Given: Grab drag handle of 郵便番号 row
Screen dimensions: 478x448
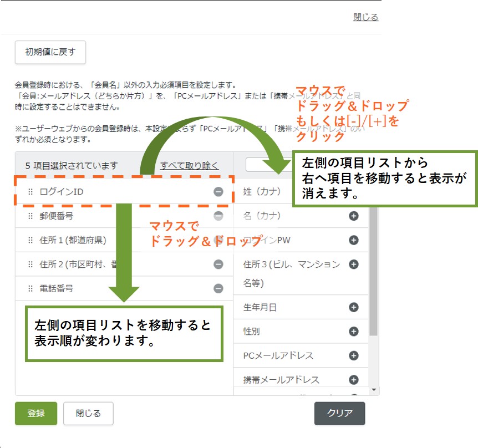Looking at the screenshot, I should coord(30,216).
